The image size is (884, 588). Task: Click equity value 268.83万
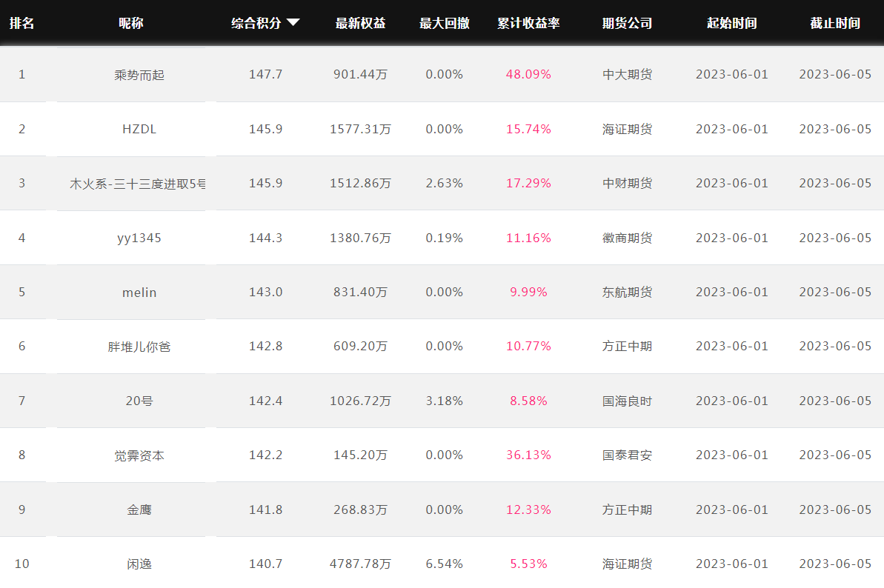360,510
